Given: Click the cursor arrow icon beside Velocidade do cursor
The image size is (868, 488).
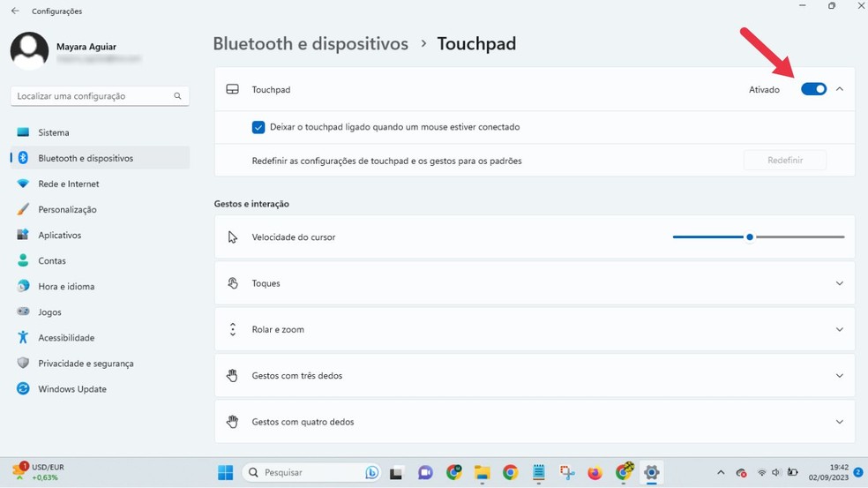Looking at the screenshot, I should (x=233, y=237).
